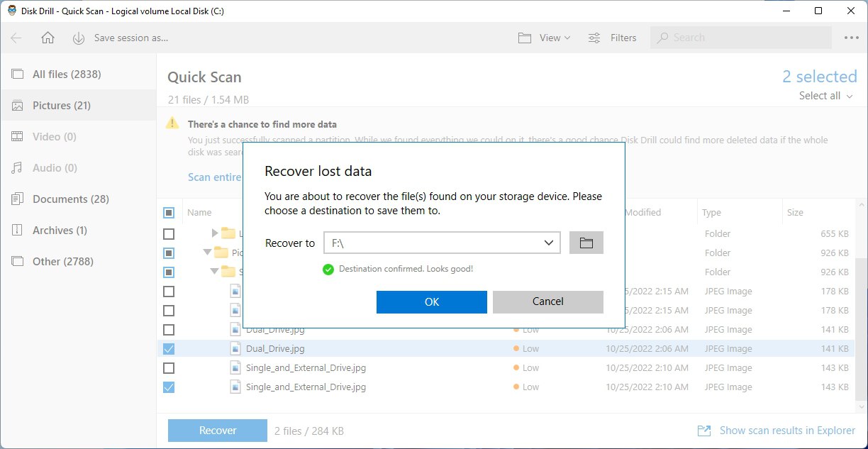Viewport: 868px width, 449px height.
Task: Uncheck the selected Dual_Drive.jpg checkbox
Action: pyautogui.click(x=169, y=348)
